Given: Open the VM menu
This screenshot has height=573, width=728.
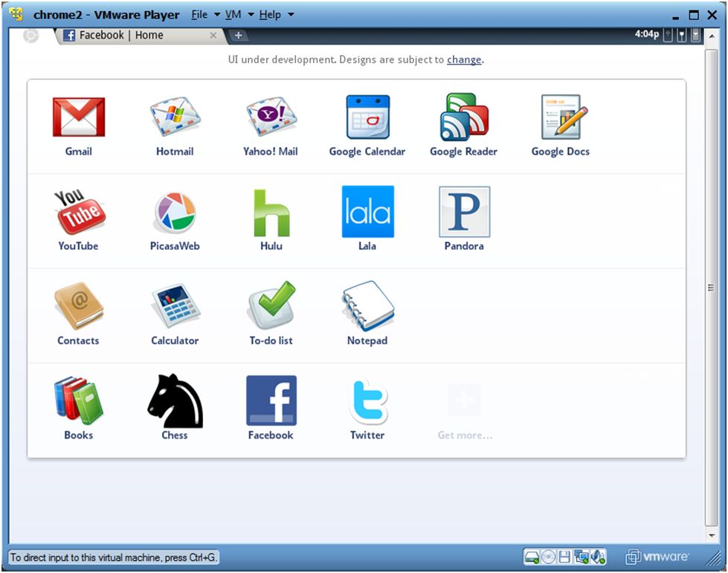Looking at the screenshot, I should (x=234, y=14).
